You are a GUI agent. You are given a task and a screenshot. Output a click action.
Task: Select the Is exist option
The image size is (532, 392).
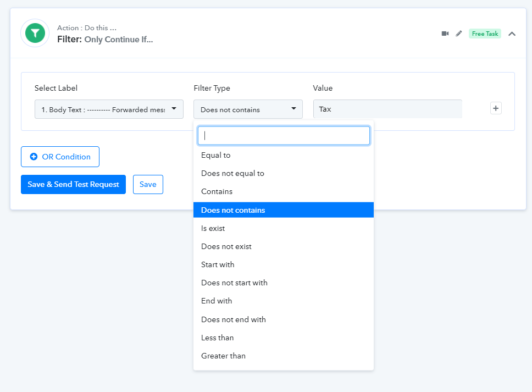click(x=283, y=228)
